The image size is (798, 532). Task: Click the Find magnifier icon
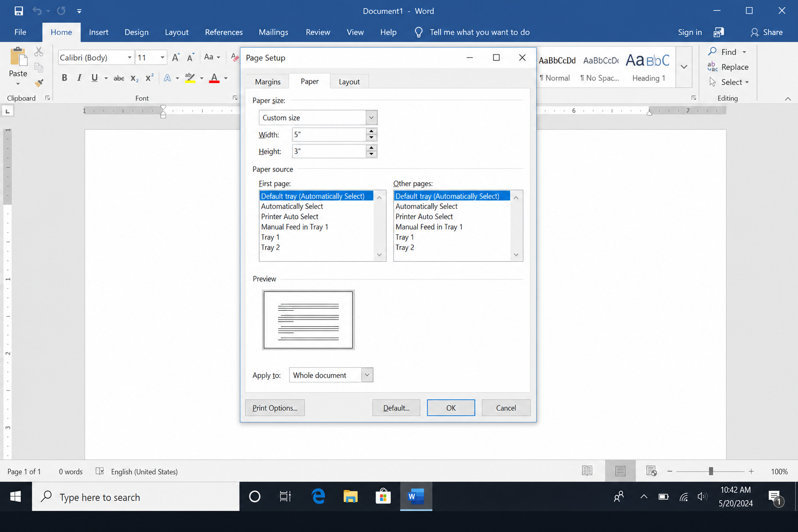[x=712, y=51]
